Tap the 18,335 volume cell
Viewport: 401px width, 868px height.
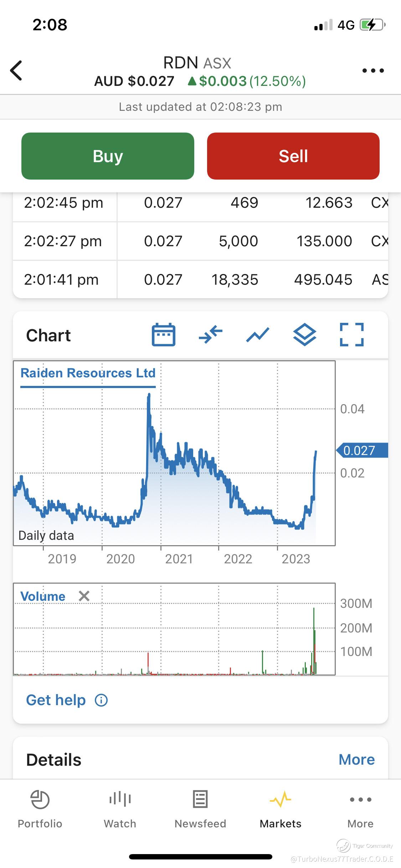click(235, 280)
